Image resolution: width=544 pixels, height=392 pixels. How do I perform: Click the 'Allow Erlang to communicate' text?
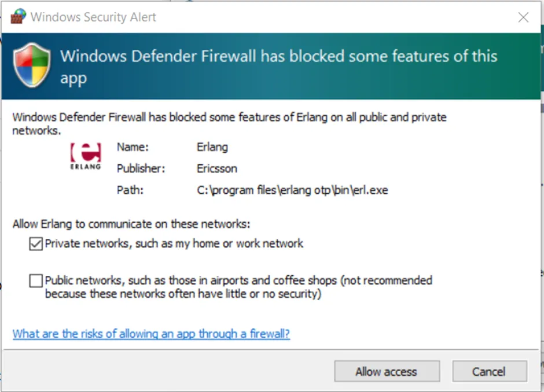tap(131, 224)
